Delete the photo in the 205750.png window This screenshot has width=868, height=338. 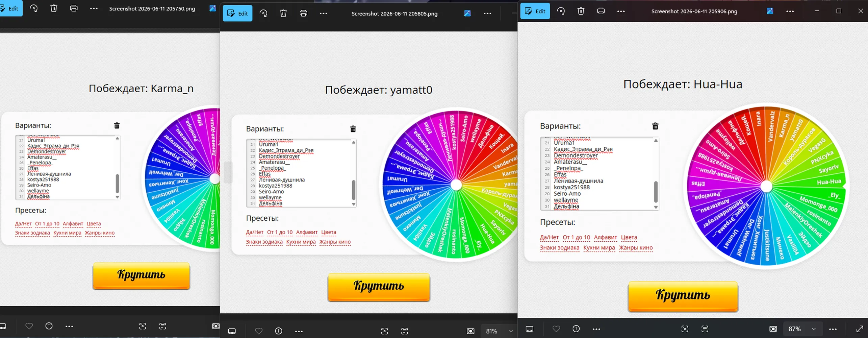tap(54, 8)
